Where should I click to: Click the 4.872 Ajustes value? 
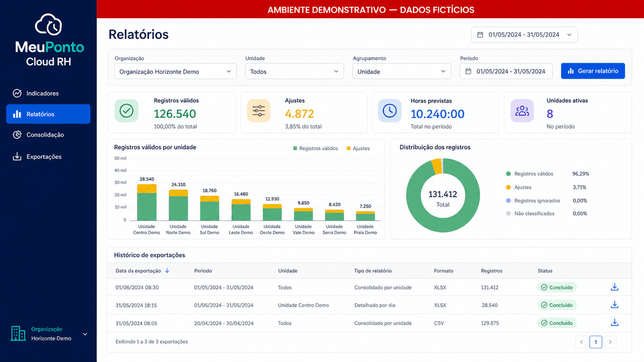pos(299,114)
